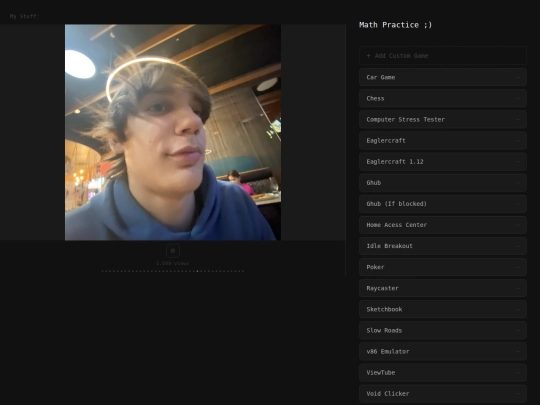Click the arrow icon on the Poker row
Image resolution: width=540 pixels, height=405 pixels.
pos(518,267)
